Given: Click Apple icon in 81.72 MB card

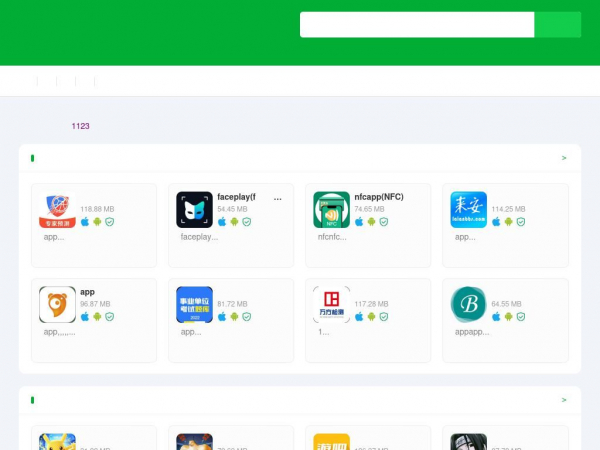Looking at the screenshot, I should click(x=222, y=316).
